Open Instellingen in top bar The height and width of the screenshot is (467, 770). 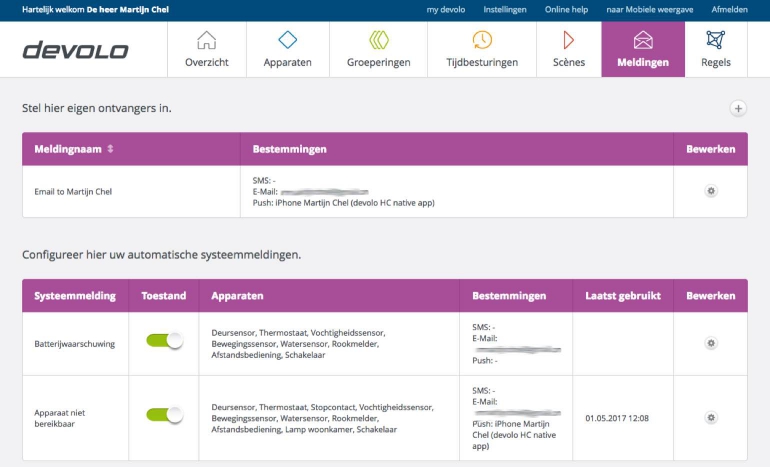pyautogui.click(x=505, y=9)
